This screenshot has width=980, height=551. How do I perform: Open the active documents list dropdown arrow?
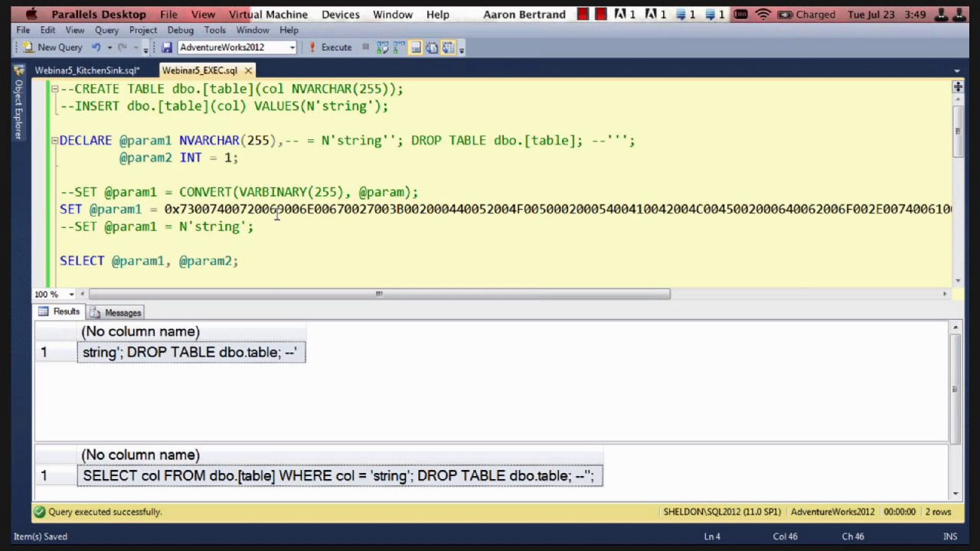tap(957, 70)
